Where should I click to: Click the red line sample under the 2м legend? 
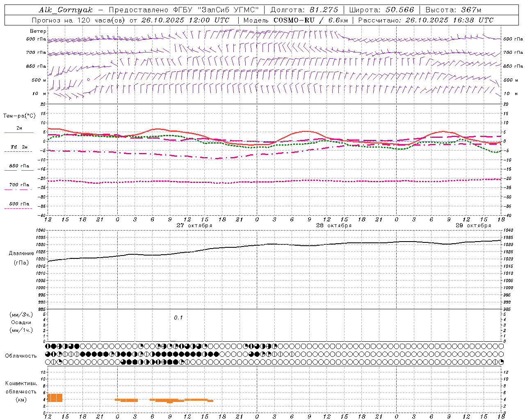coord(19,133)
